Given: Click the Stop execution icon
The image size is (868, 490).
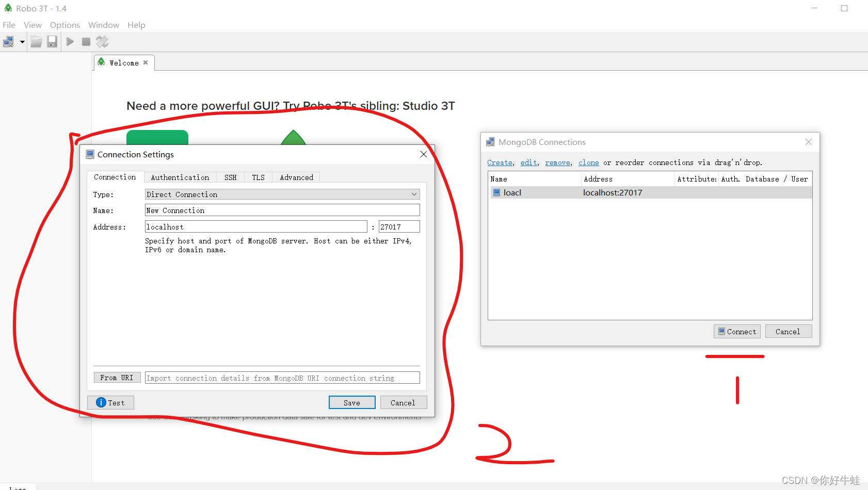Looking at the screenshot, I should (86, 42).
